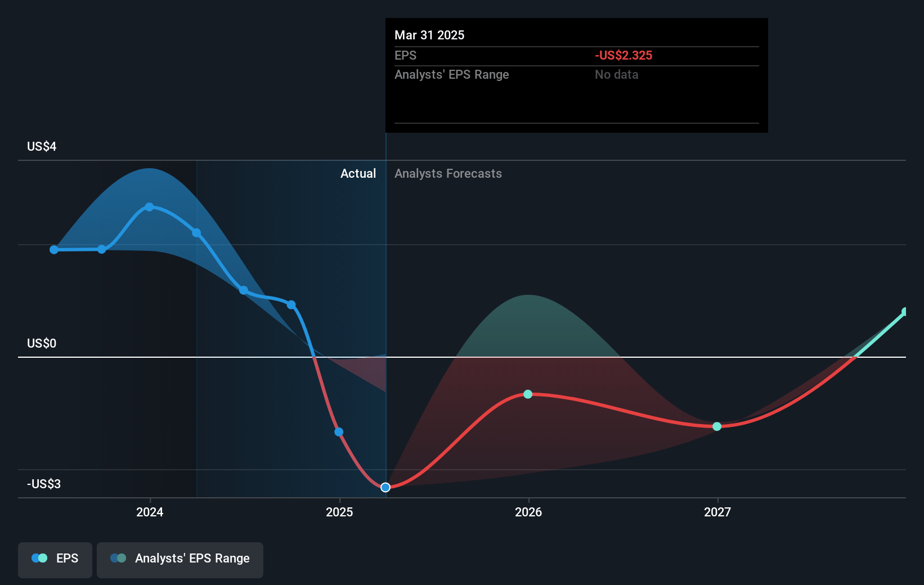
Task: Click the 2027 x-axis label
Action: (x=717, y=512)
